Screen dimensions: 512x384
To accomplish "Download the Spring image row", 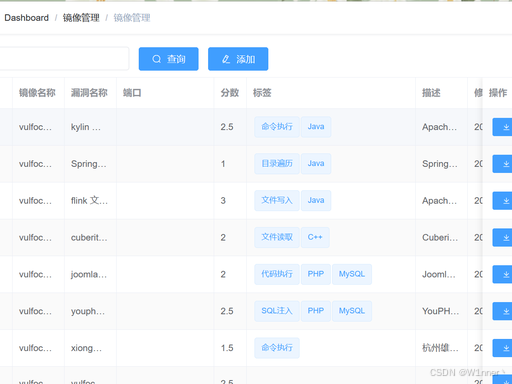I will pyautogui.click(x=502, y=164).
